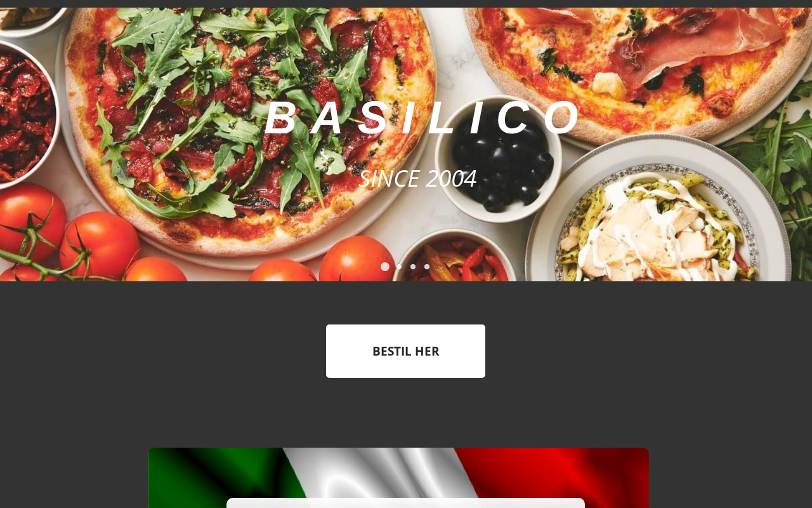Click the bowl of black olives
Image resolution: width=812 pixels, height=508 pixels.
498,159
